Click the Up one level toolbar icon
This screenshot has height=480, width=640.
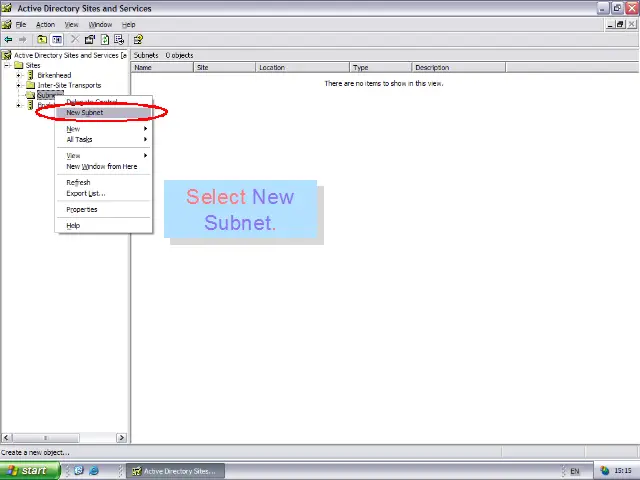[x=41, y=40]
